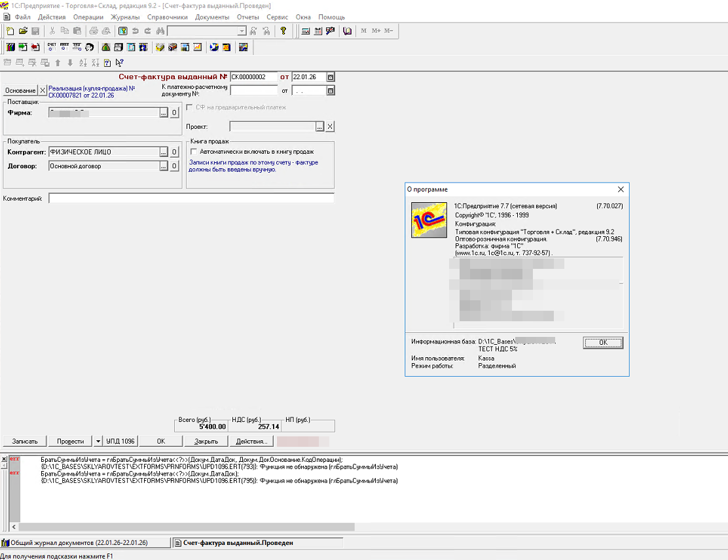
Task: Open the Отчеты menu
Action: point(248,17)
